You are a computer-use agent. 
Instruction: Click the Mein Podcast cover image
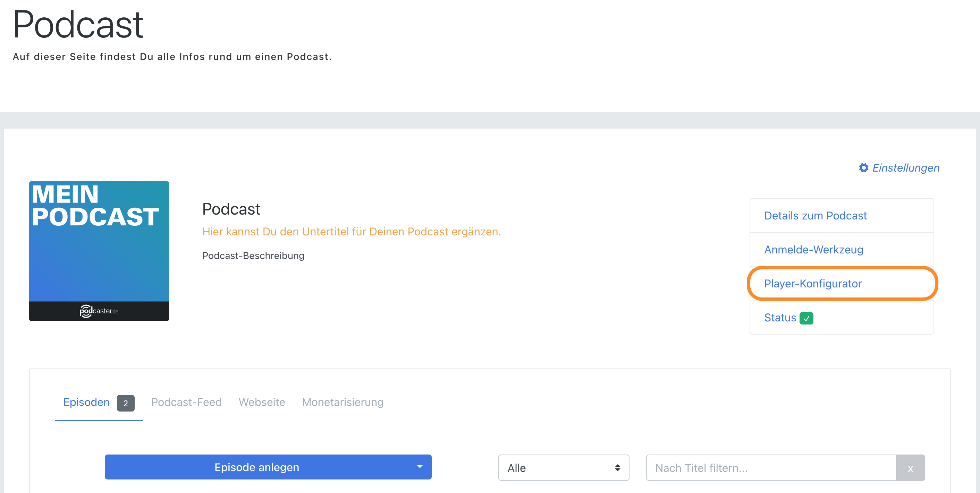99,251
